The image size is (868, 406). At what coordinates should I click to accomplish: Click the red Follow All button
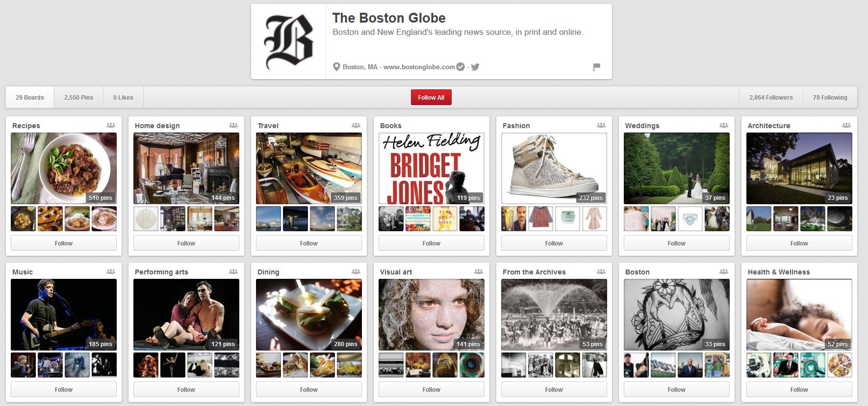point(431,97)
